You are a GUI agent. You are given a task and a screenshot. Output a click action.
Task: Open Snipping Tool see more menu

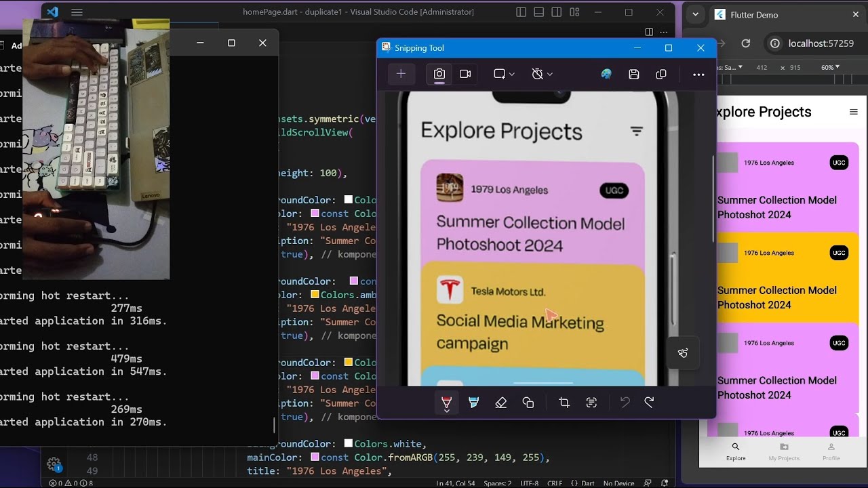click(698, 74)
